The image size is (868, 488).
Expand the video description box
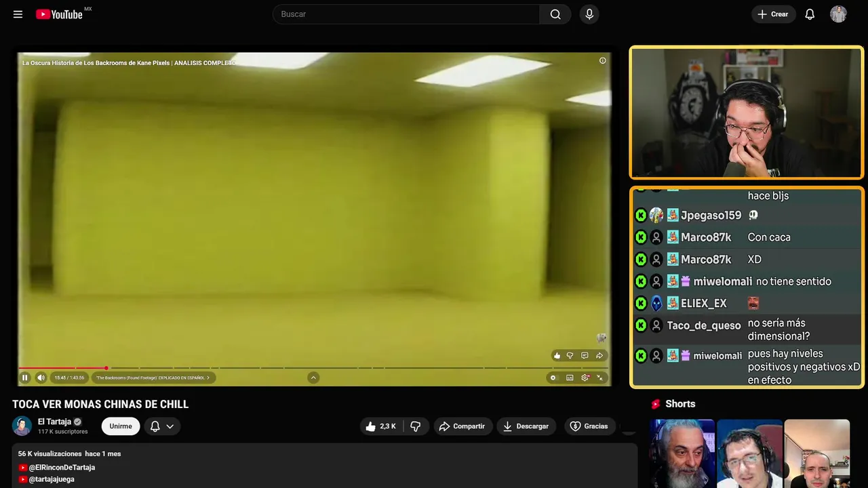[x=325, y=466]
